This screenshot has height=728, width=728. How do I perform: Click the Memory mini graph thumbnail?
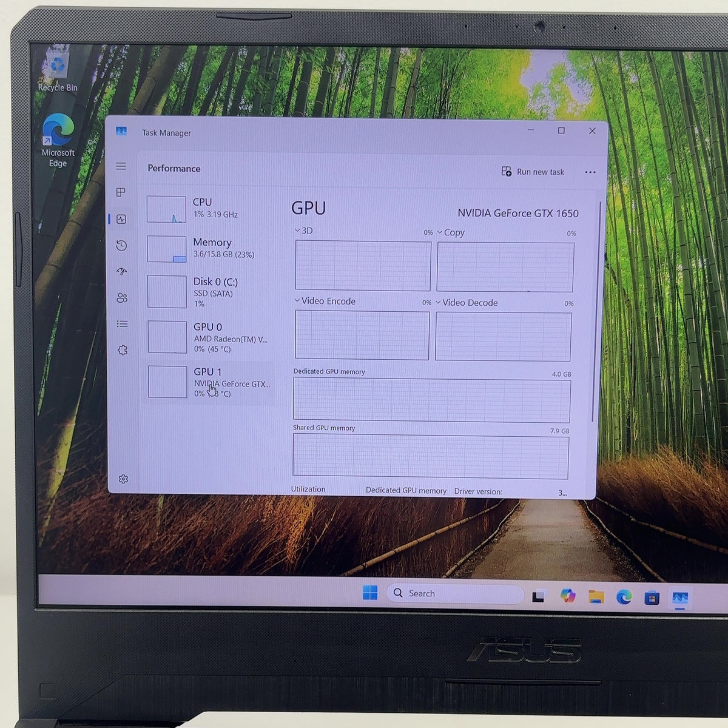167,249
